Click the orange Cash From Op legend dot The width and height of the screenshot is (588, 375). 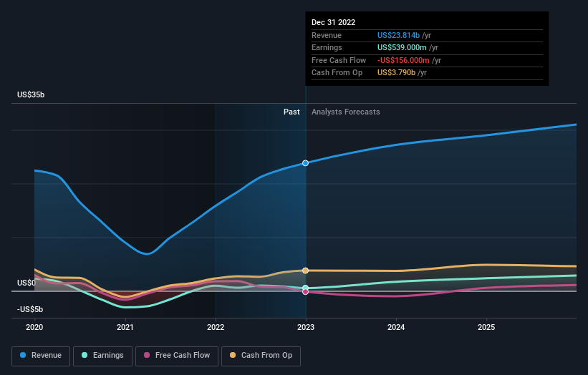coord(233,355)
